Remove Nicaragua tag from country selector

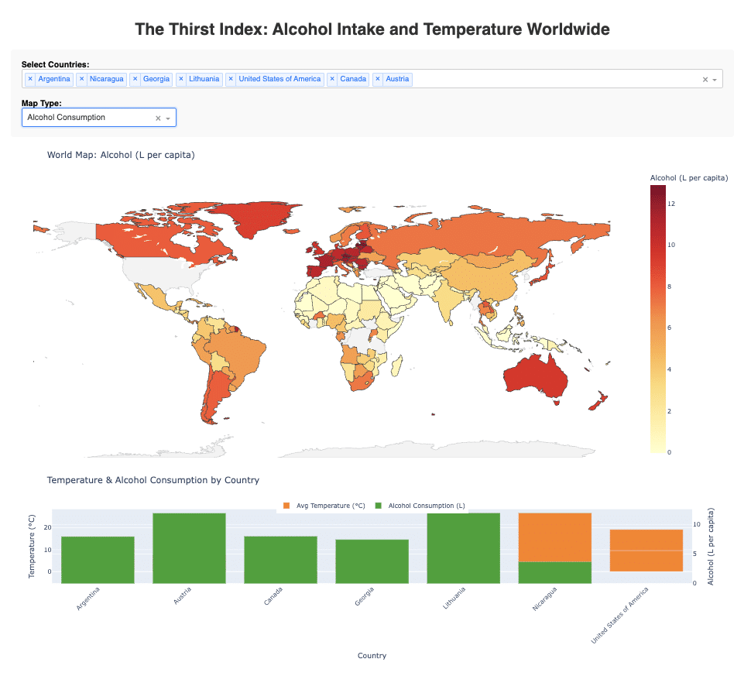(81, 79)
